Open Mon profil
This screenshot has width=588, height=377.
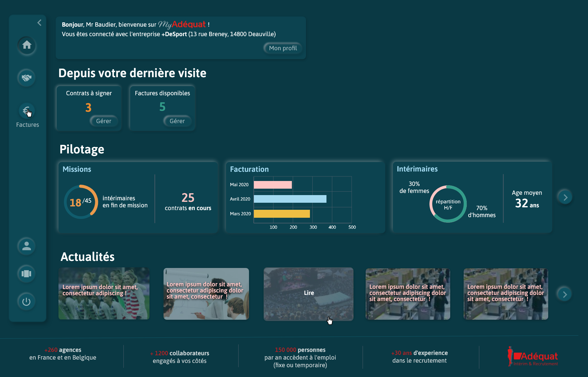(x=282, y=48)
